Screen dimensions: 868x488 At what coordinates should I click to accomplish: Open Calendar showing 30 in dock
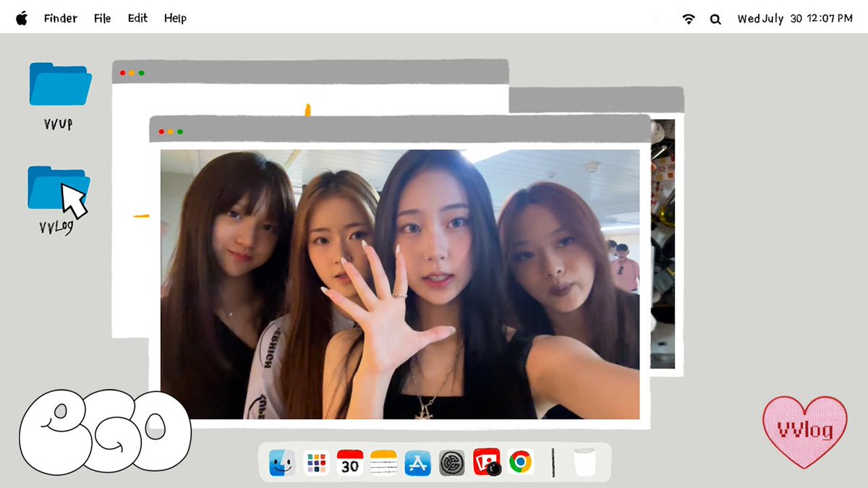[x=350, y=463]
